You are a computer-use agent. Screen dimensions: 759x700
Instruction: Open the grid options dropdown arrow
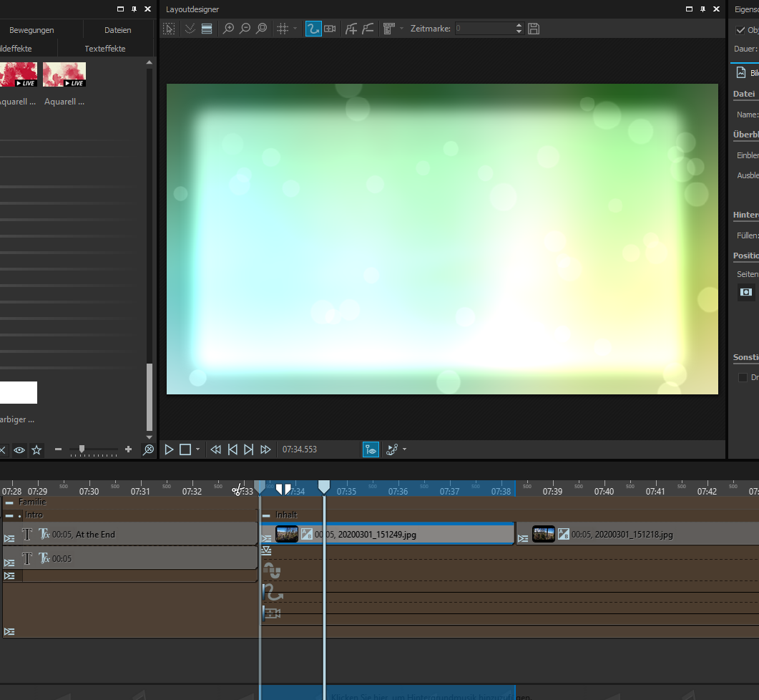tap(295, 29)
